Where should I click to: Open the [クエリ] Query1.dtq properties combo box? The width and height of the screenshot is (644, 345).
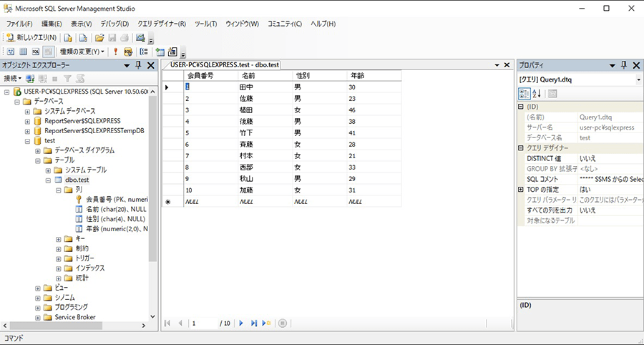coord(580,79)
